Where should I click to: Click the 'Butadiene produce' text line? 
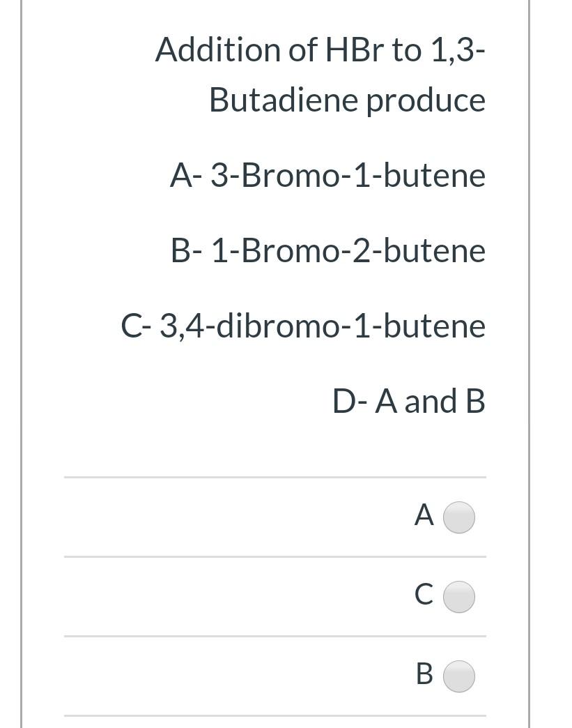pyautogui.click(x=348, y=100)
